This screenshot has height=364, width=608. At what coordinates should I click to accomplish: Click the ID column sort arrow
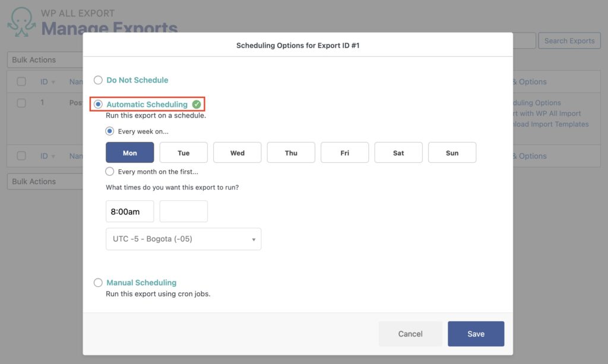point(54,81)
